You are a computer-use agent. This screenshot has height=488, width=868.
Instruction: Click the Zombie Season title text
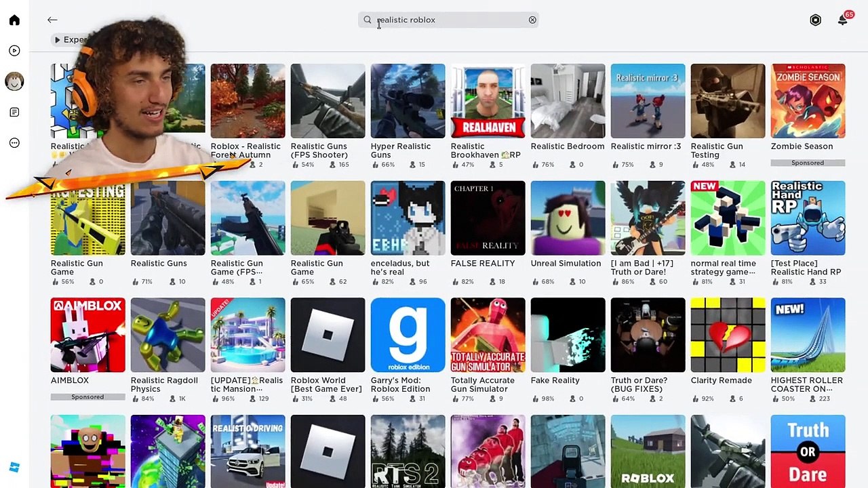coord(802,146)
